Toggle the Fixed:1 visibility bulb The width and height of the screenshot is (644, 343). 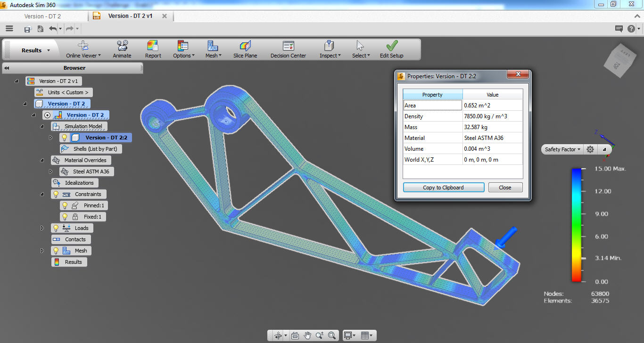pyautogui.click(x=65, y=217)
